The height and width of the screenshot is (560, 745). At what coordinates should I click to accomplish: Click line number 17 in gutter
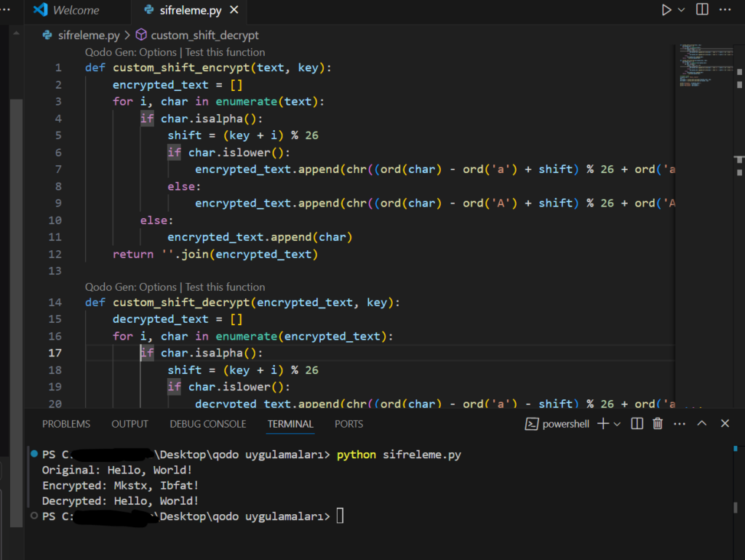tap(55, 353)
